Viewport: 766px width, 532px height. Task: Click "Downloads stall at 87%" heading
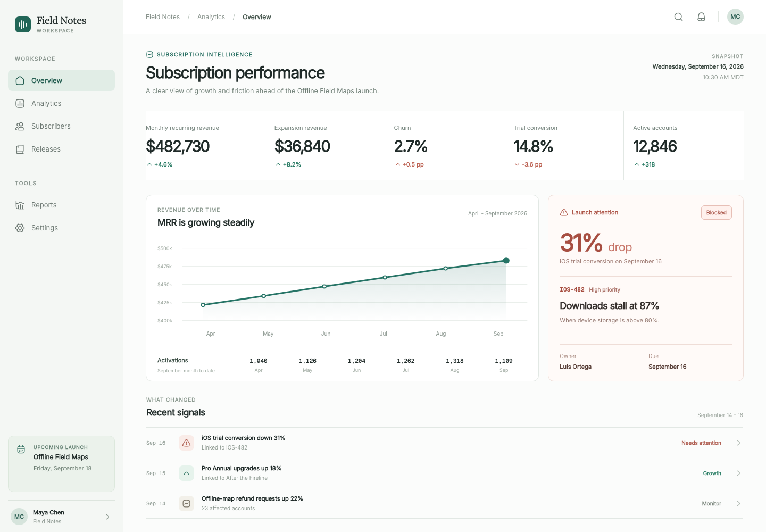pos(609,306)
